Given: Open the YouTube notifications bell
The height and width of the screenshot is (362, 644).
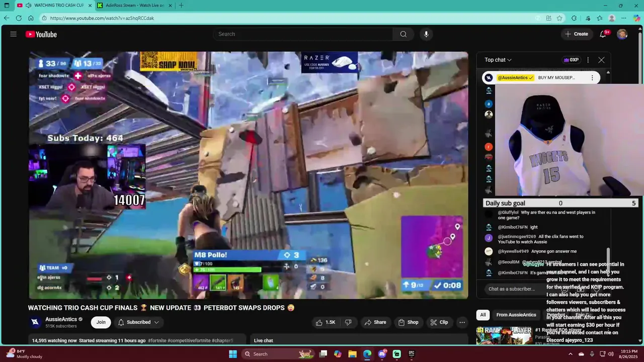Looking at the screenshot, I should click(603, 34).
